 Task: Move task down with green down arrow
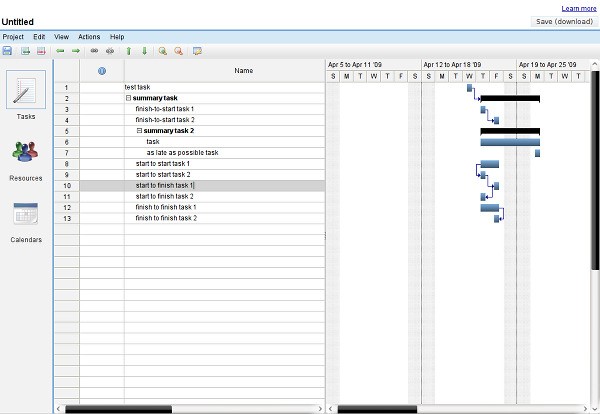point(144,50)
